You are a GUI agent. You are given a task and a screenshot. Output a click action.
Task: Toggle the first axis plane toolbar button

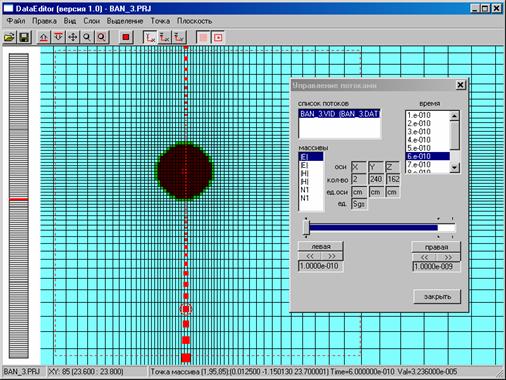[x=150, y=37]
